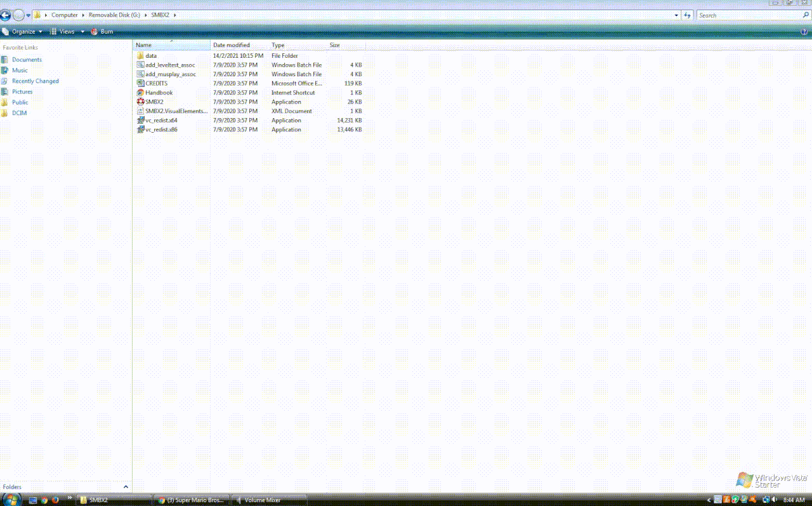The height and width of the screenshot is (506, 812).
Task: Expand Quick Launch overflow chevron
Action: click(70, 498)
